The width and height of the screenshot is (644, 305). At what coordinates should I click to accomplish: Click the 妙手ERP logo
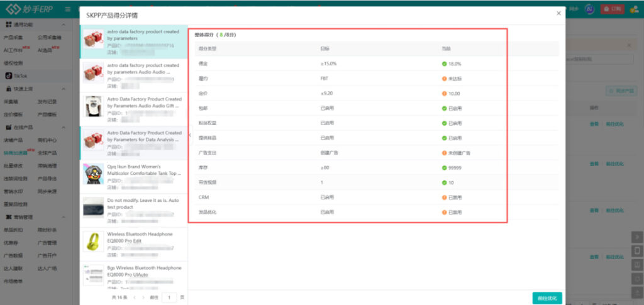tap(29, 9)
